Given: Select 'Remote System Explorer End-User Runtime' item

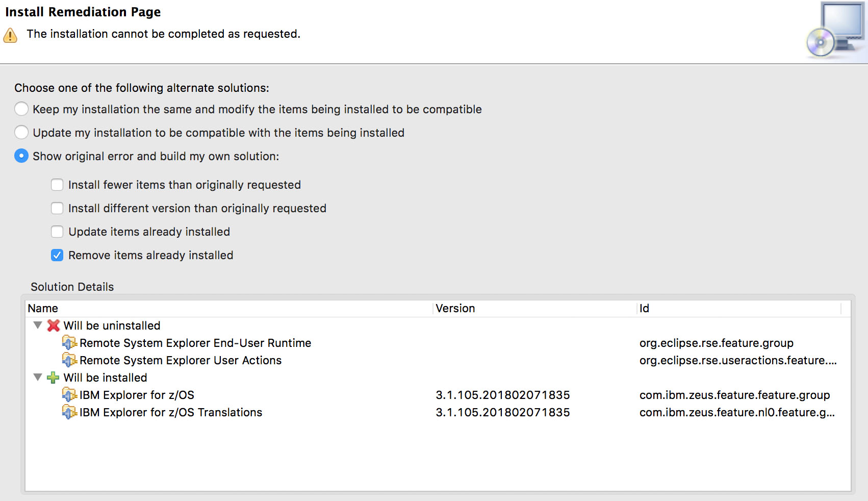Looking at the screenshot, I should click(195, 343).
